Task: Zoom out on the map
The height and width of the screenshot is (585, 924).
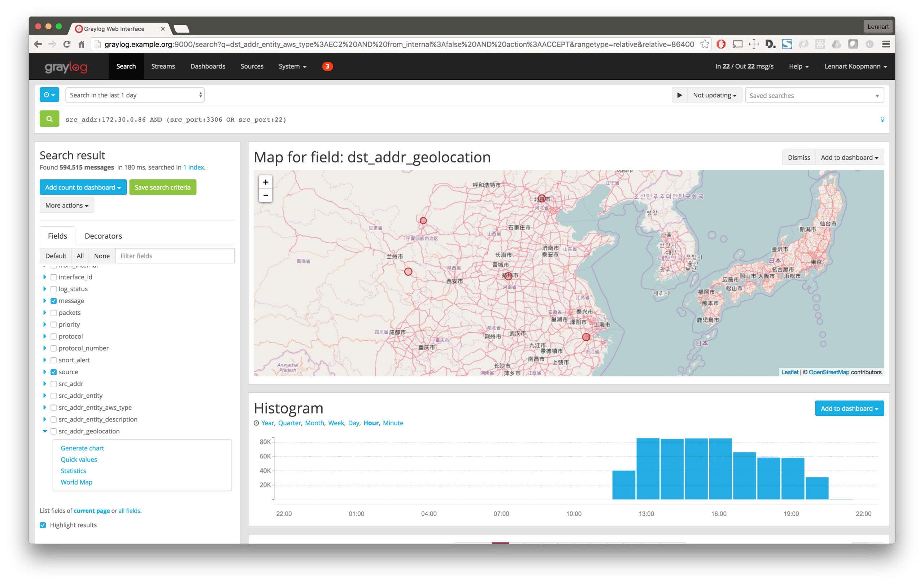Action: tap(266, 195)
